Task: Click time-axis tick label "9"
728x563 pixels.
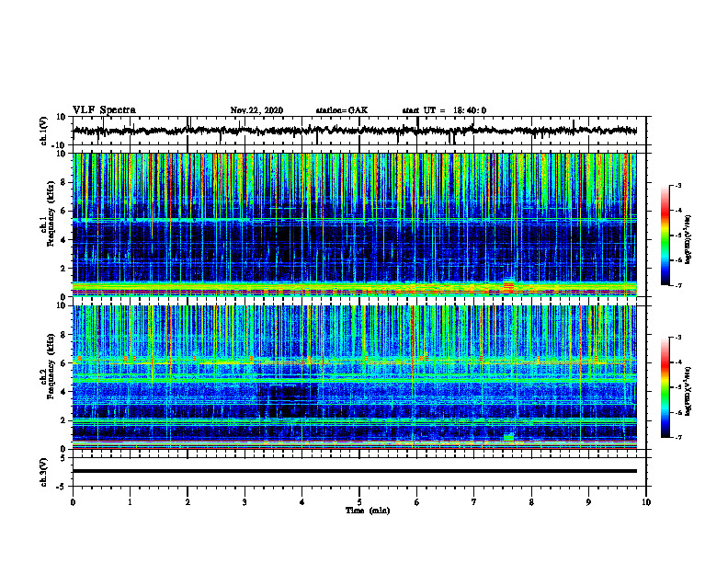Action: pos(588,502)
